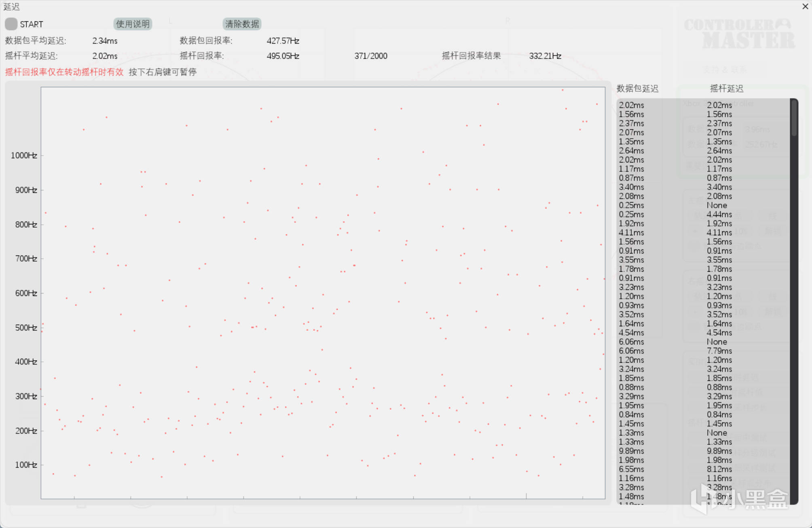Click the first None joystick latency entry
Image resolution: width=812 pixels, height=528 pixels.
717,205
